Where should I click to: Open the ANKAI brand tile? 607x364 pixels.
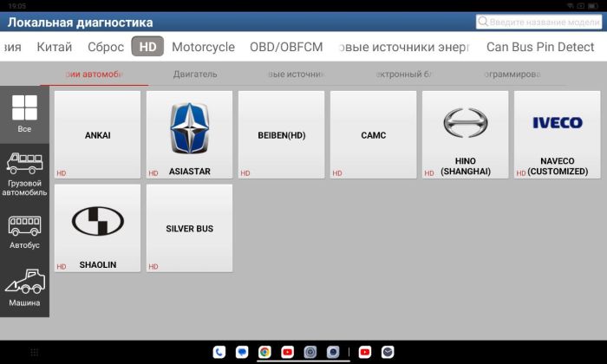click(97, 134)
